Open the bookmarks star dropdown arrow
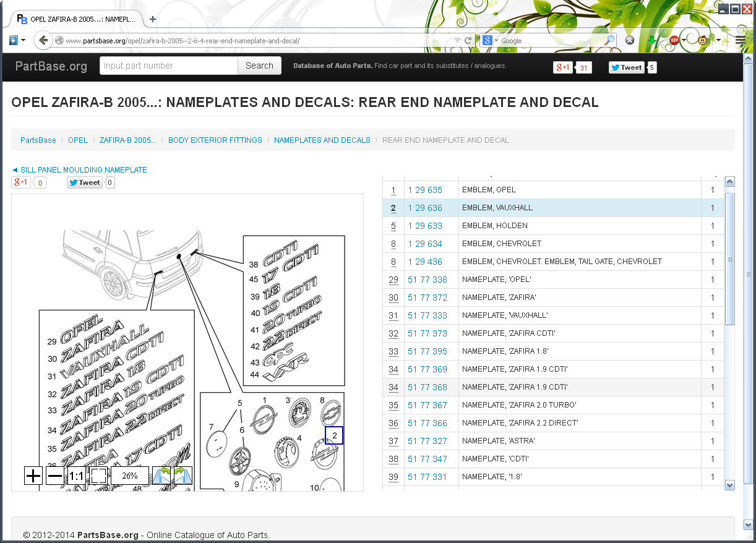This screenshot has height=543, width=756. tap(23, 40)
